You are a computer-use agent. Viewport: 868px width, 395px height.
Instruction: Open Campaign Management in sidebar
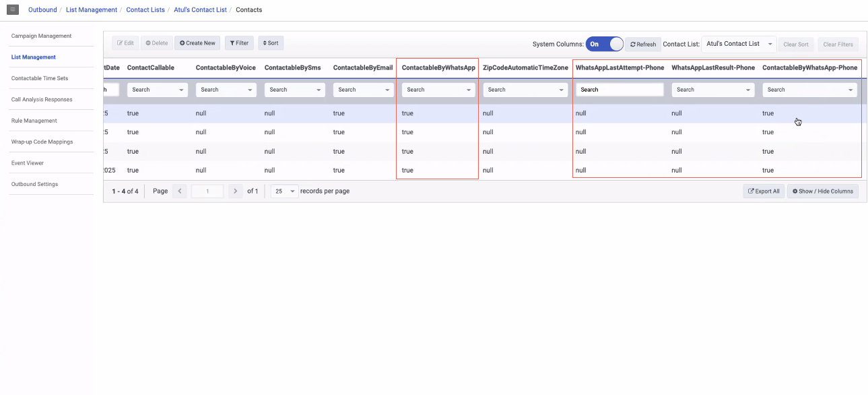[41, 36]
